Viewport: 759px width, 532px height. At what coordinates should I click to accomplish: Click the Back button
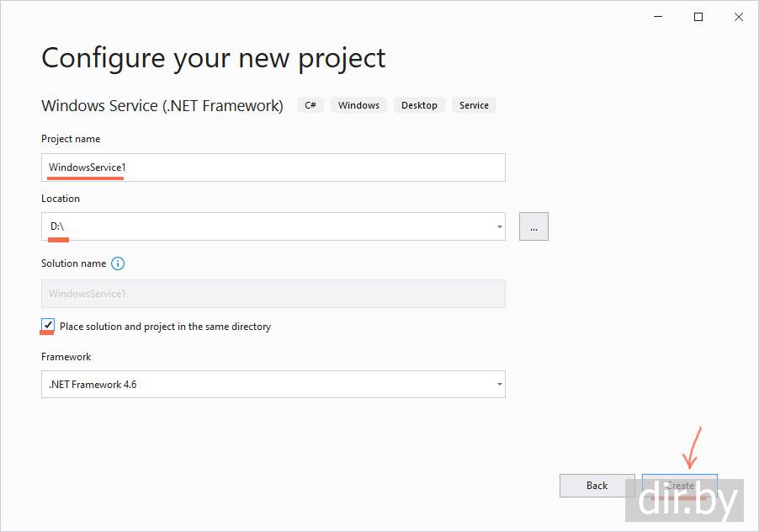[x=597, y=485]
